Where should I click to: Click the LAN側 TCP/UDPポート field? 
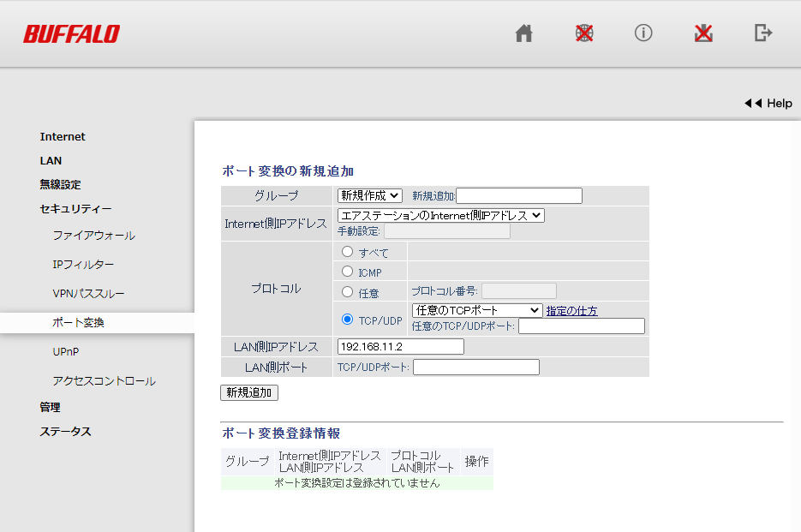[x=476, y=367]
